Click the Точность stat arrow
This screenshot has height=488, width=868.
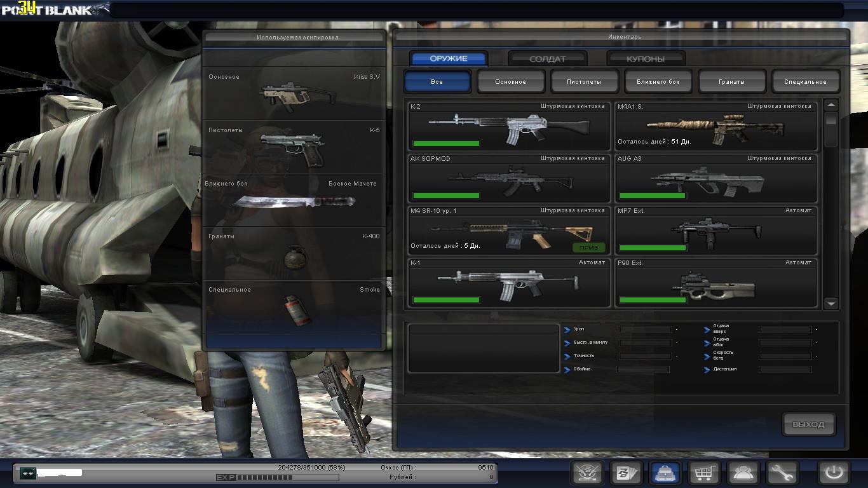tap(567, 356)
